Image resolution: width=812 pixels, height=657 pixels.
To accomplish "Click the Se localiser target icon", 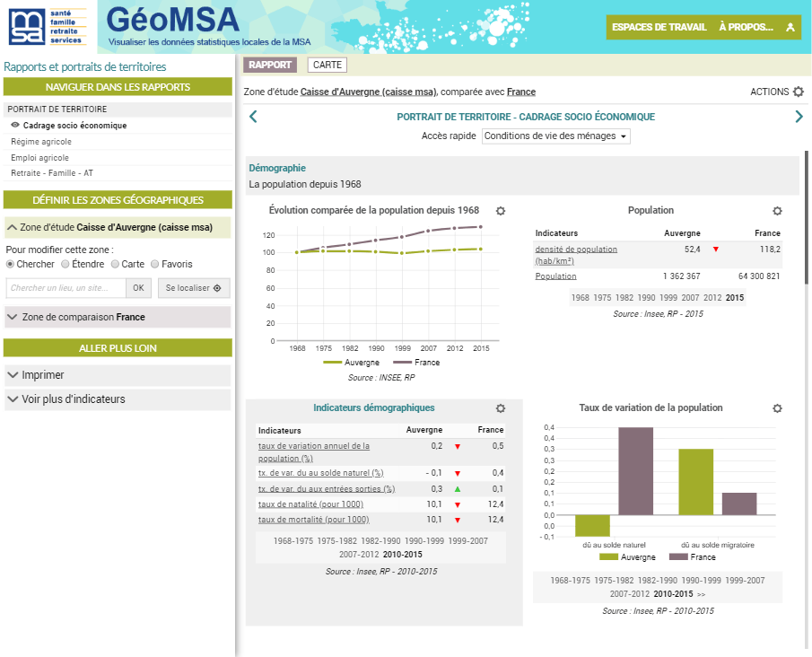I will 217,288.
